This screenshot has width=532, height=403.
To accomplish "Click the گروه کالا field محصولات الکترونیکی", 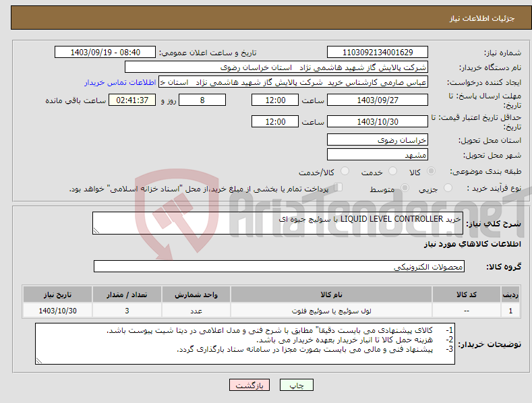I will (x=279, y=266).
